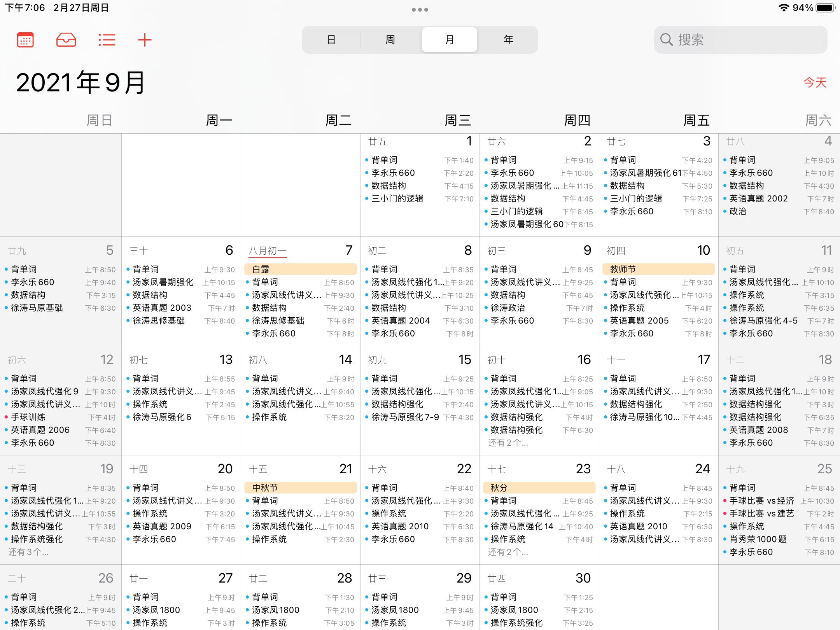
Task: Open event 汤家凤暑期强化60 下午8:15
Action: [x=539, y=224]
